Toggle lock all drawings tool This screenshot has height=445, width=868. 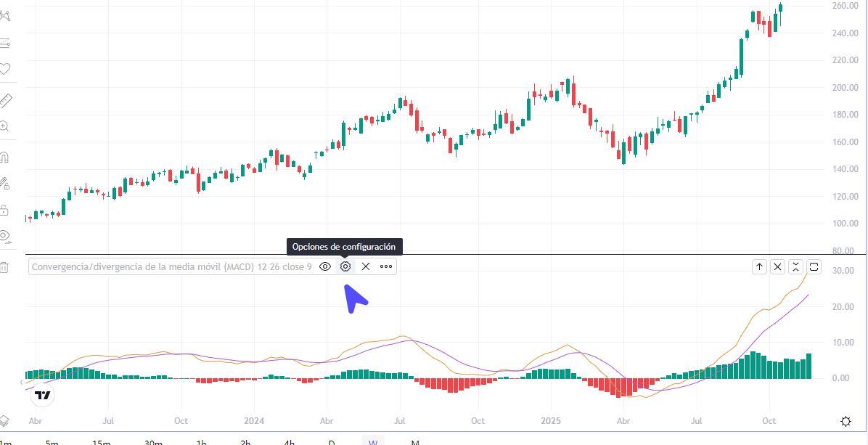pyautogui.click(x=4, y=211)
